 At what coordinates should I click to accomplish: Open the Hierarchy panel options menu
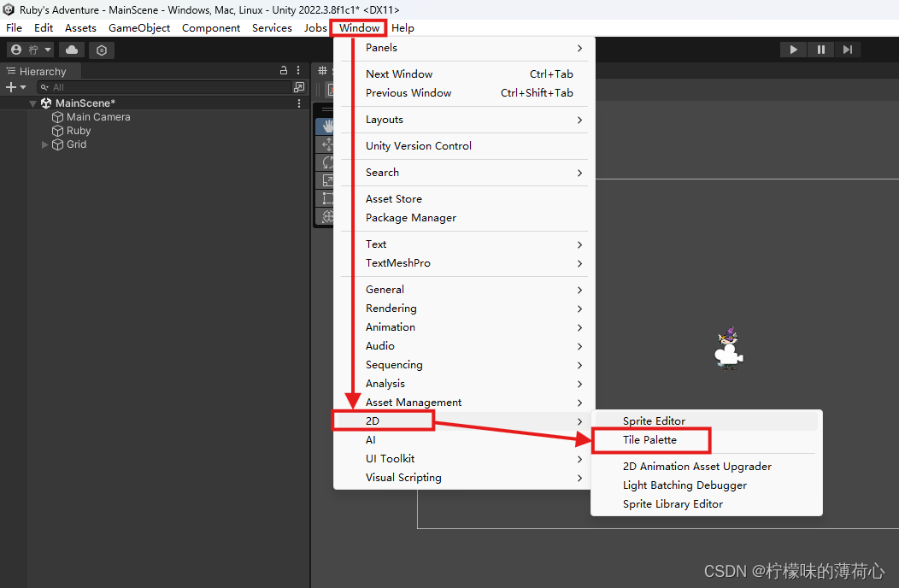[298, 71]
